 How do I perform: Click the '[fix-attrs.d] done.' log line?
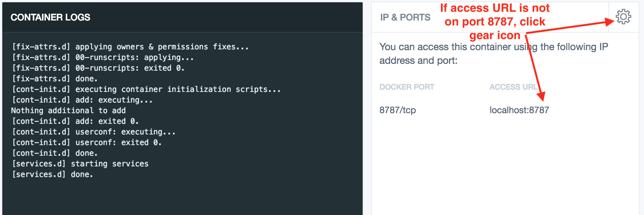pyautogui.click(x=55, y=79)
